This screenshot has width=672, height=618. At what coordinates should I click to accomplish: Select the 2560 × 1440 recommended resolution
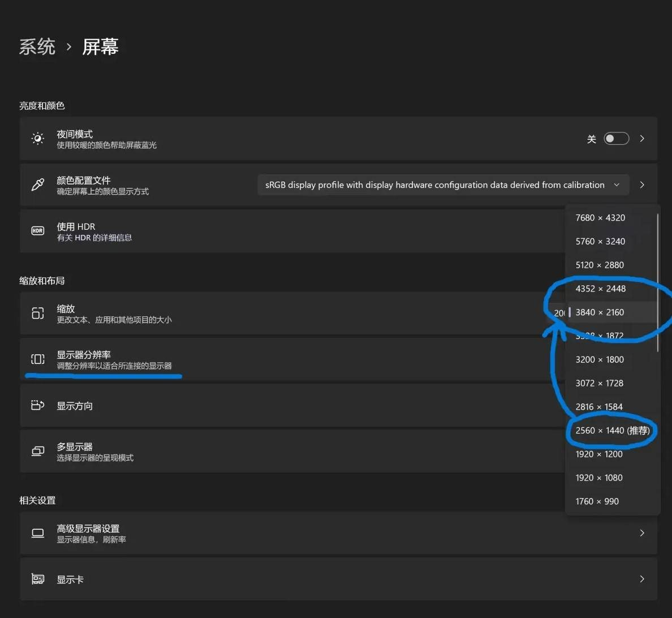611,431
